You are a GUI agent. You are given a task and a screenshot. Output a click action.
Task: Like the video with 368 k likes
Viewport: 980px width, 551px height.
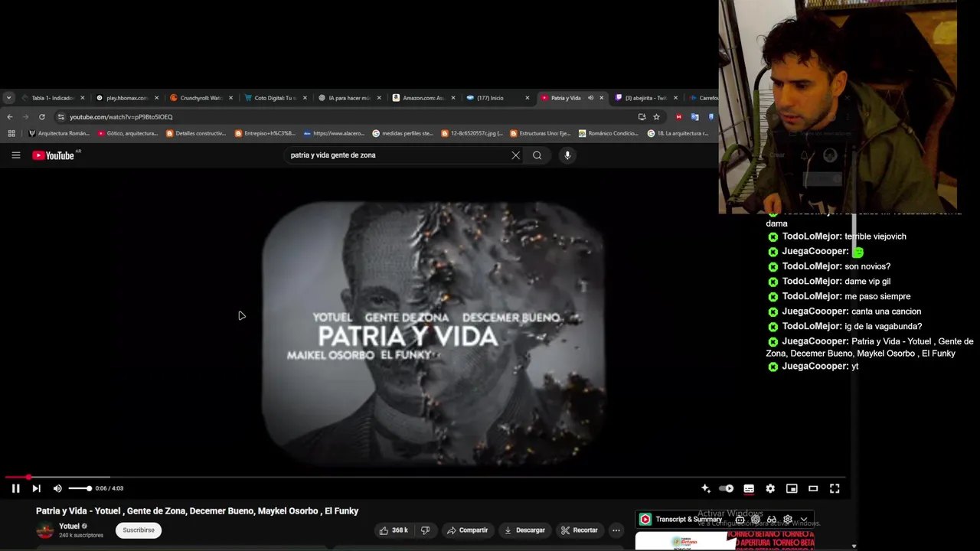click(393, 530)
